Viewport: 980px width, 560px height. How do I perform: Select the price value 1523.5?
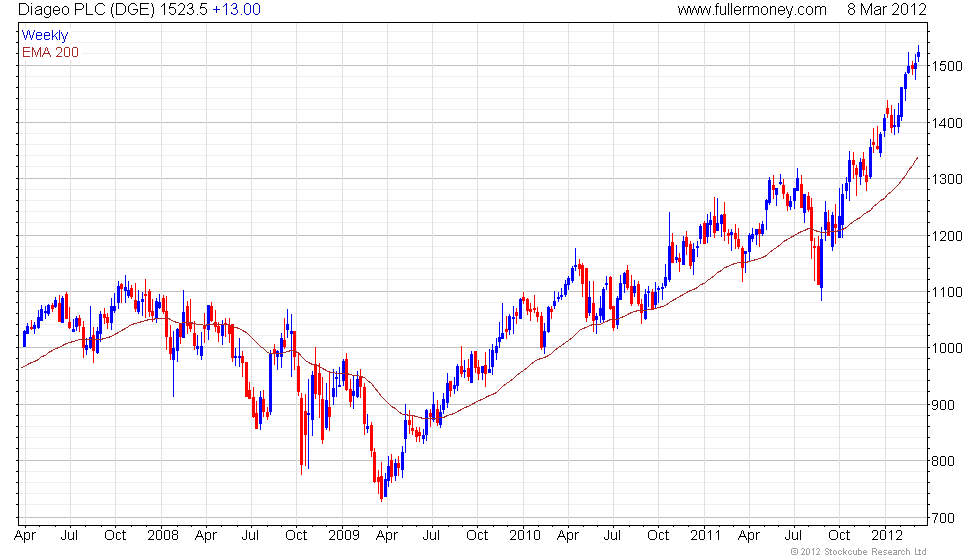pyautogui.click(x=182, y=10)
